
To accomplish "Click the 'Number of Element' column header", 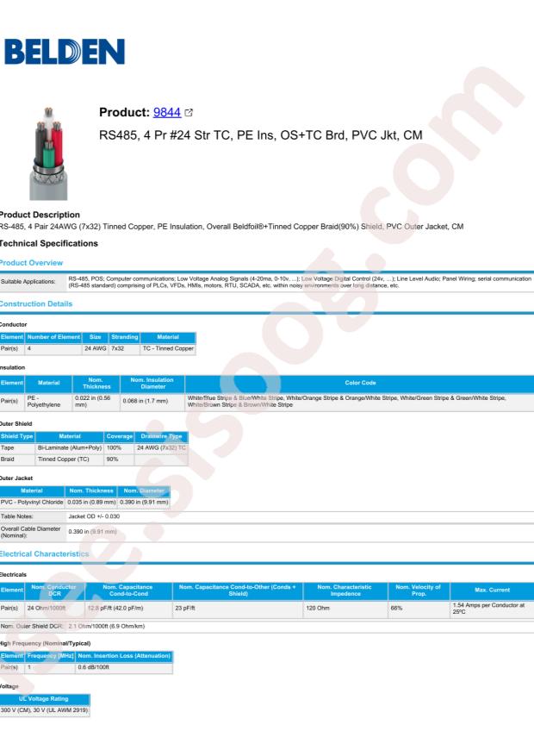I will (x=53, y=337).
